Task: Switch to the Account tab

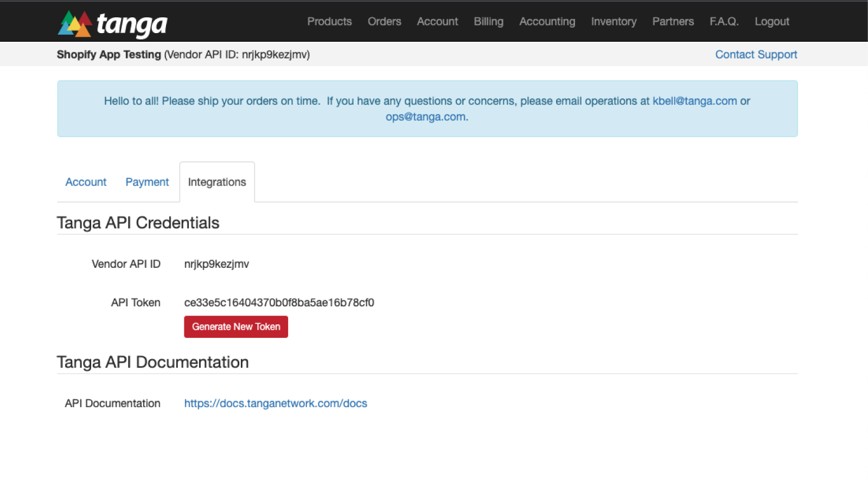Action: [86, 182]
